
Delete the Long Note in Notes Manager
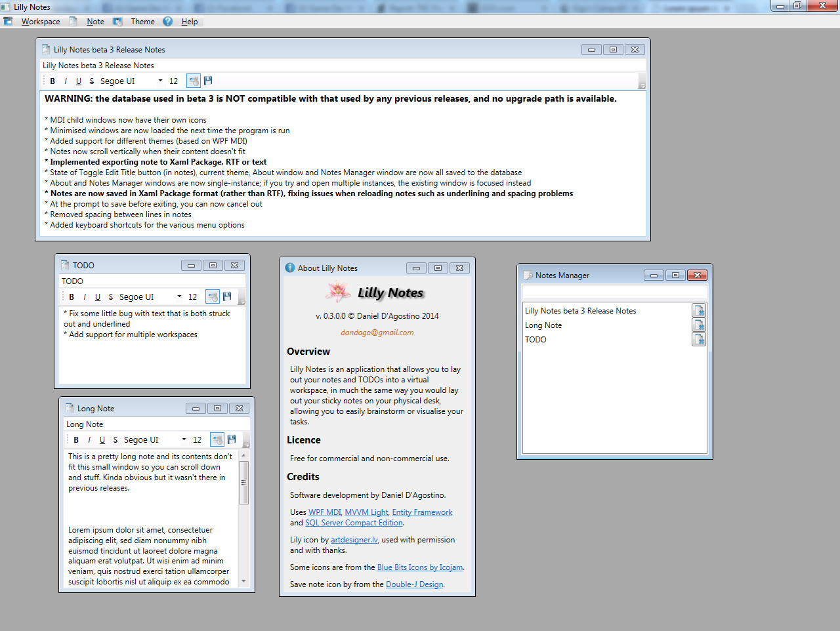699,325
